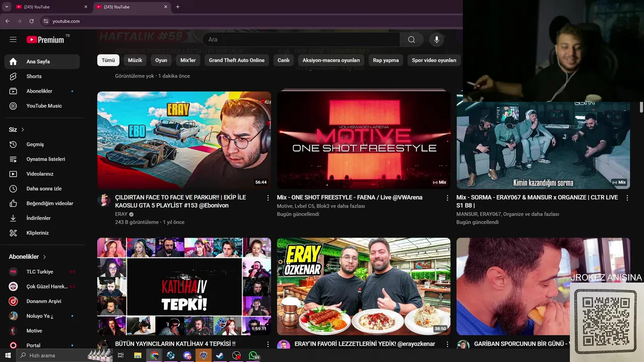Open Mix - ONE SHOT FREESTYLE title
Image resolution: width=644 pixels, height=362 pixels.
[x=350, y=198]
